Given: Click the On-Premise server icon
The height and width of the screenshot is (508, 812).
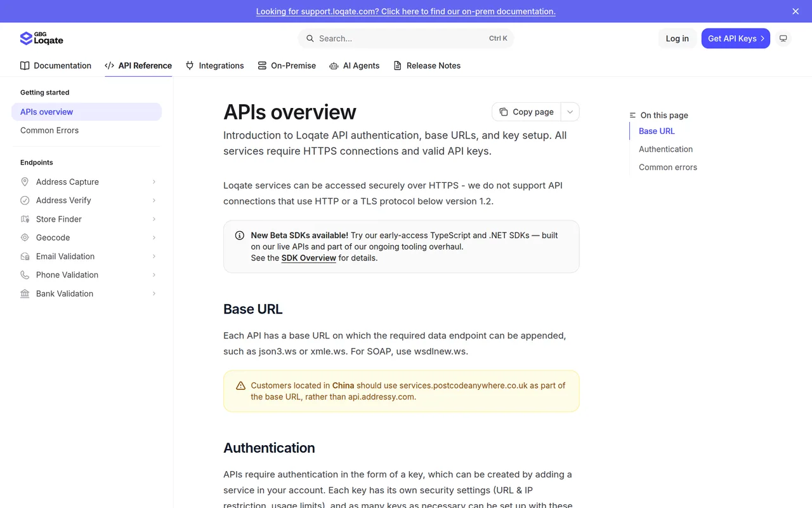Looking at the screenshot, I should 262,65.
